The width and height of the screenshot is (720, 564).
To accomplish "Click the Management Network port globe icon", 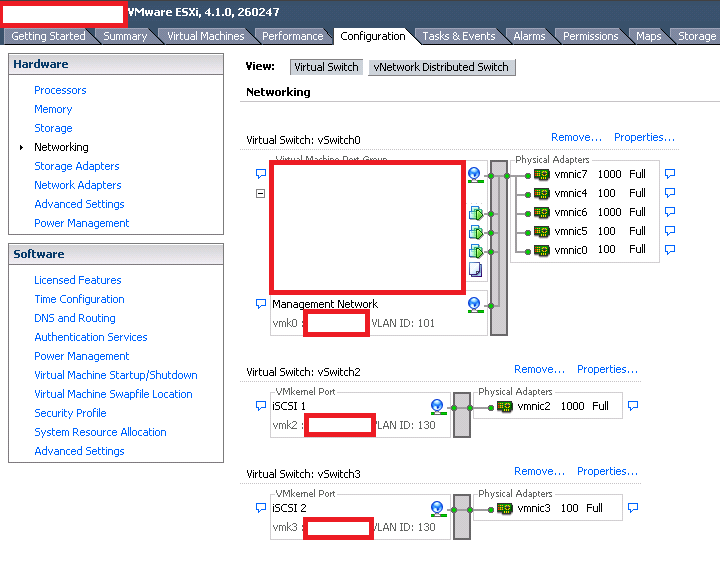I will click(475, 305).
